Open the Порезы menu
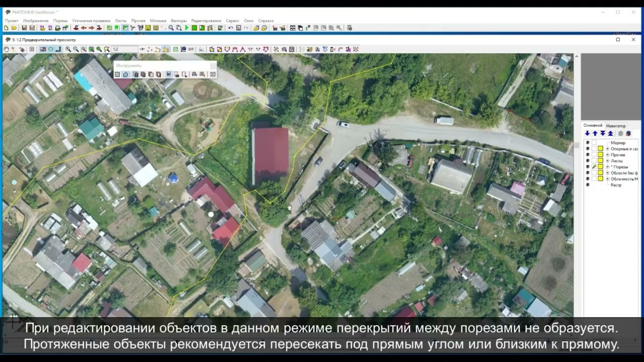The image size is (644, 362). pos(60,21)
